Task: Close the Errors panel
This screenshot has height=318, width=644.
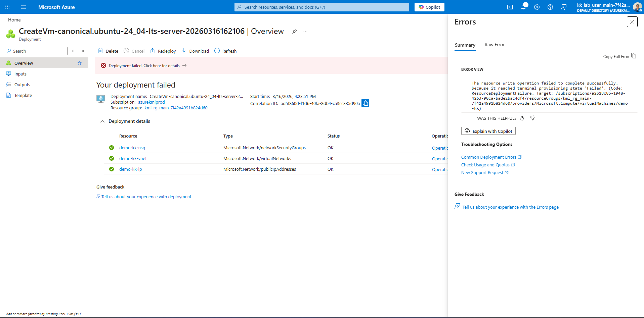Action: [x=632, y=22]
